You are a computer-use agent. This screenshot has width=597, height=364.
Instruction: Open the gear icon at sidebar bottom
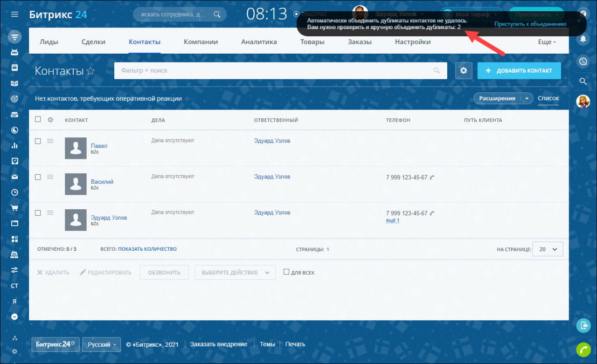[x=14, y=351]
